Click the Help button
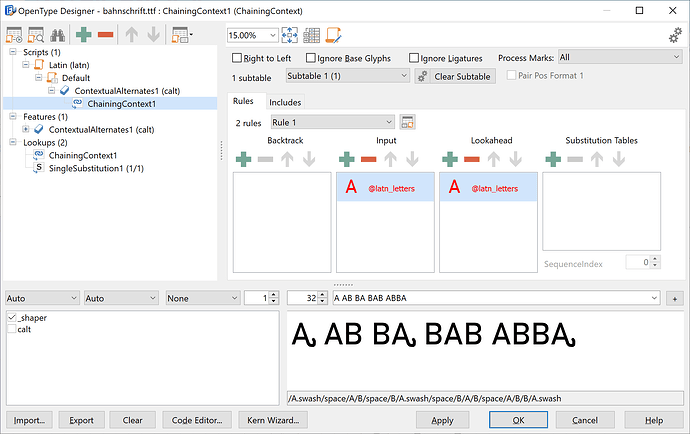The image size is (690, 434). click(x=653, y=420)
